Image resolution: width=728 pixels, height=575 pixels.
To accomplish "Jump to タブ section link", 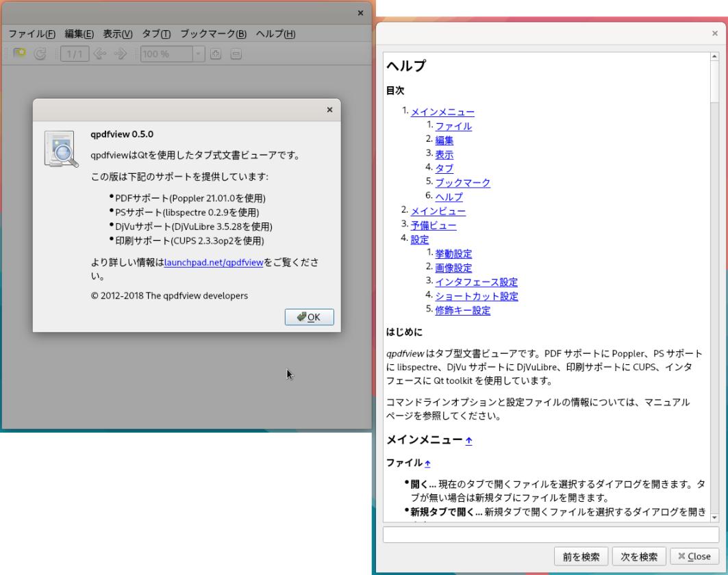I will [444, 168].
